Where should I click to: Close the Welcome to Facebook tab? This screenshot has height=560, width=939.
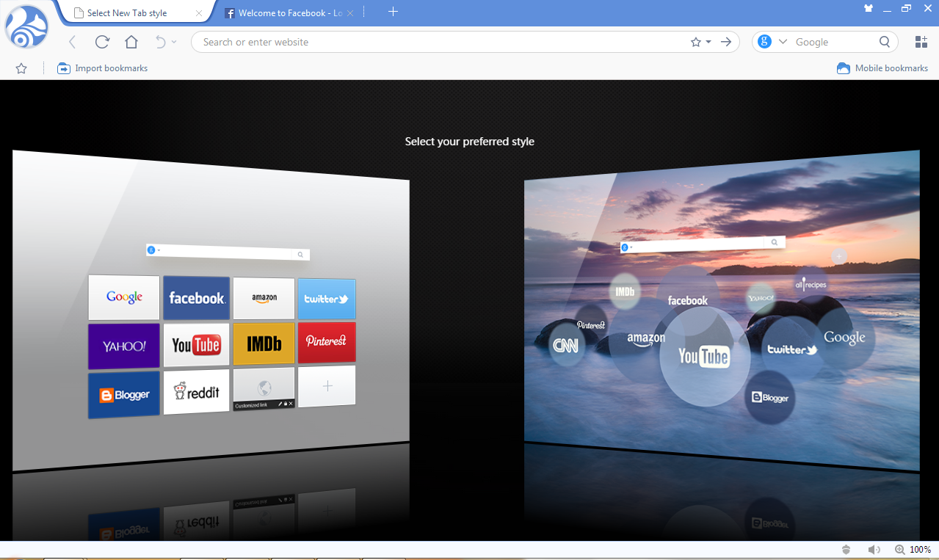(x=349, y=13)
